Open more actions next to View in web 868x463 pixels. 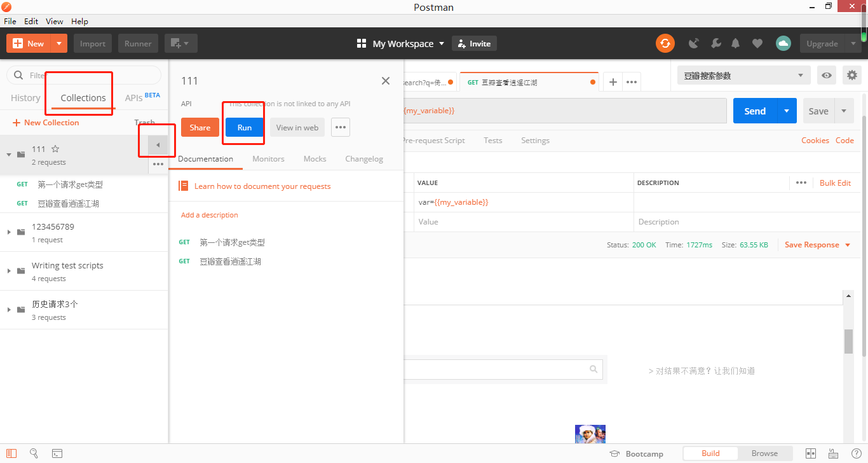[341, 127]
